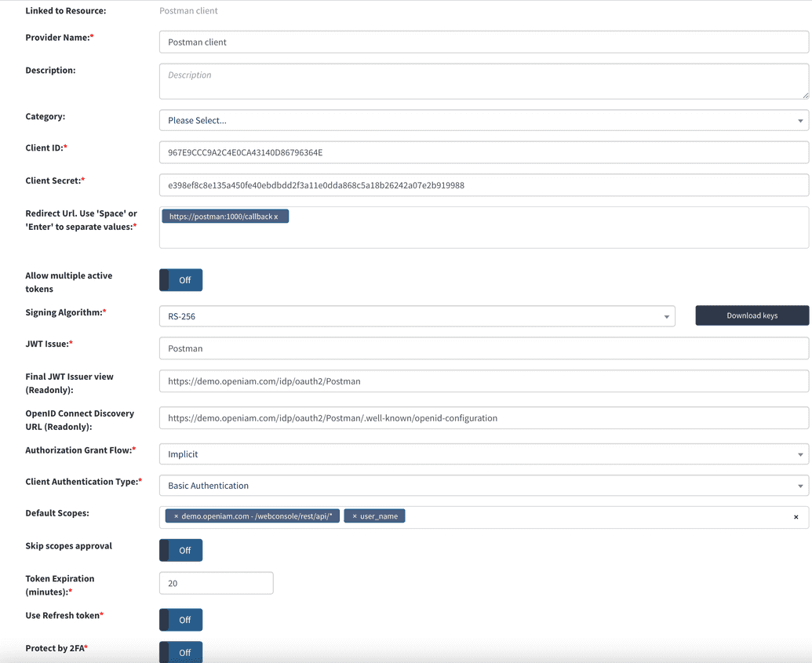Open the Category dropdown showing Please Select
Viewport: 812px width, 663px height.
(484, 120)
